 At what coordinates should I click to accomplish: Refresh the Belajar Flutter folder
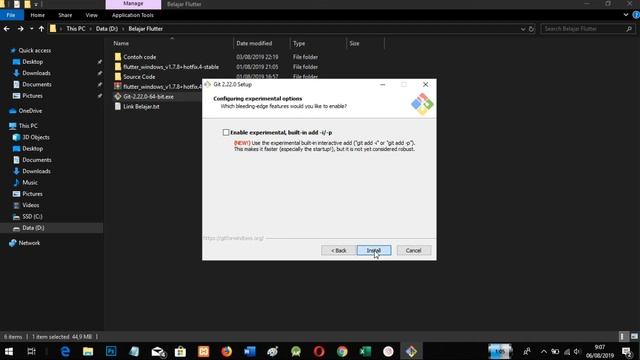click(531, 29)
